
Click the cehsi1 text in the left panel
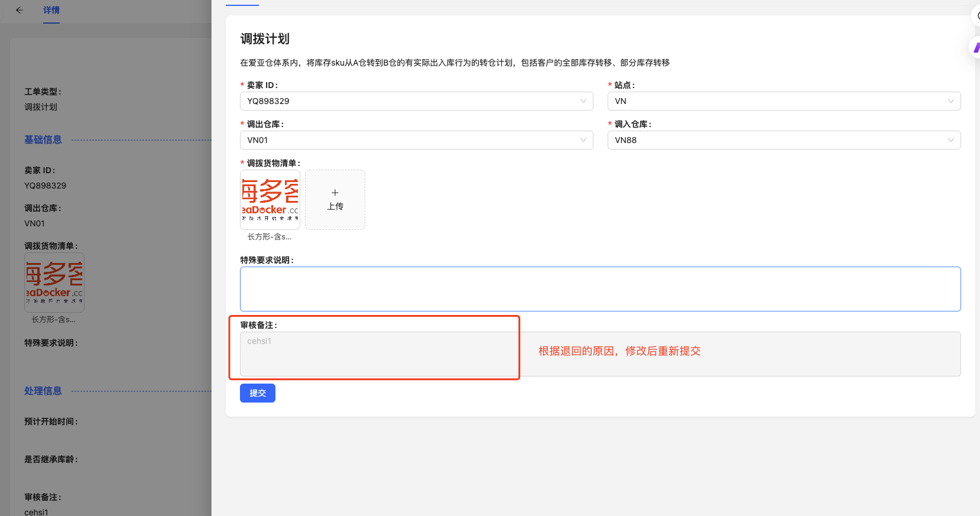pos(36,512)
